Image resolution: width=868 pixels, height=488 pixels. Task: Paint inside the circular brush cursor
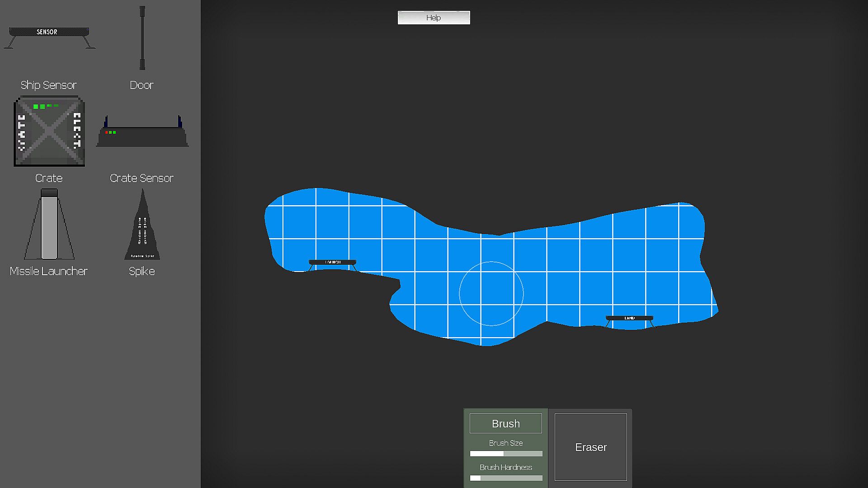click(x=491, y=294)
